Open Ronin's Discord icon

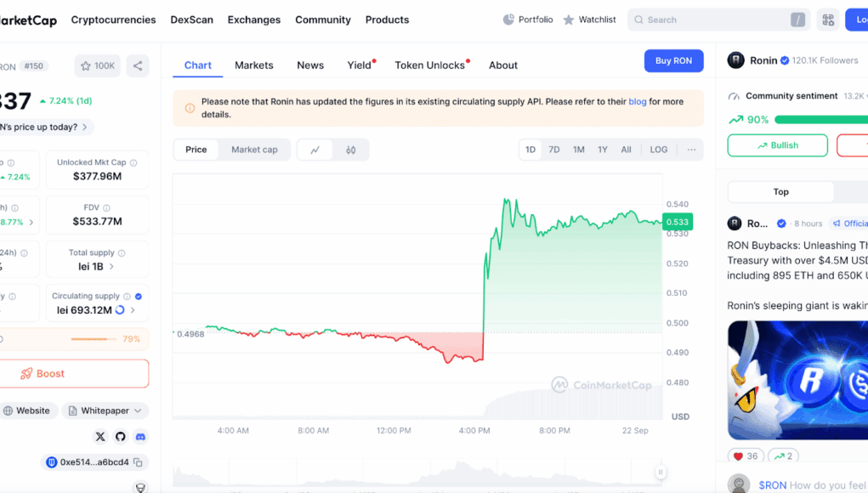click(x=140, y=437)
